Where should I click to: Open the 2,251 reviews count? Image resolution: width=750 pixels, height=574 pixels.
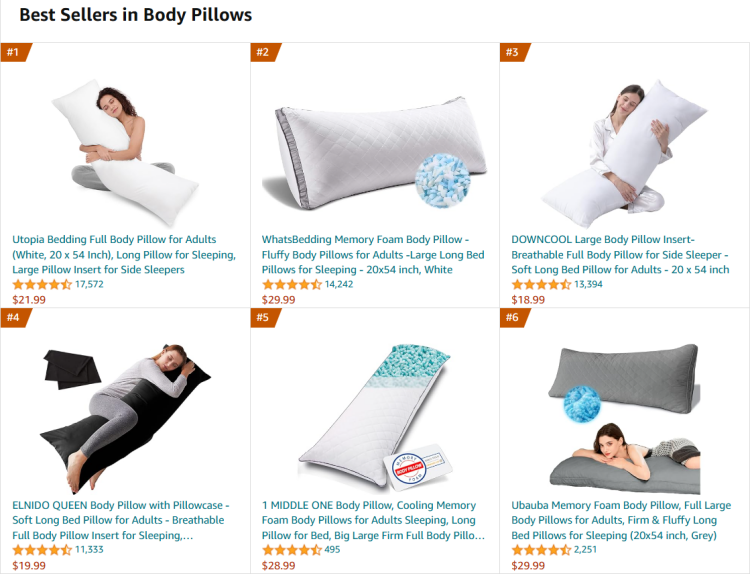tap(585, 550)
